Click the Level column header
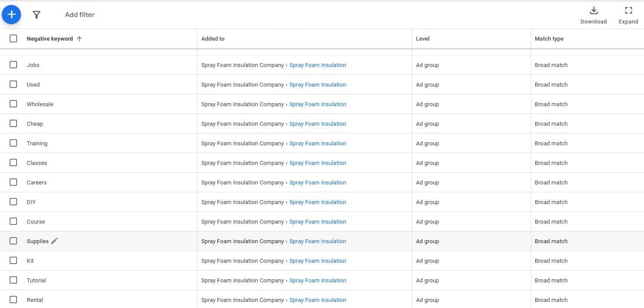This screenshot has width=644, height=308. [x=423, y=39]
